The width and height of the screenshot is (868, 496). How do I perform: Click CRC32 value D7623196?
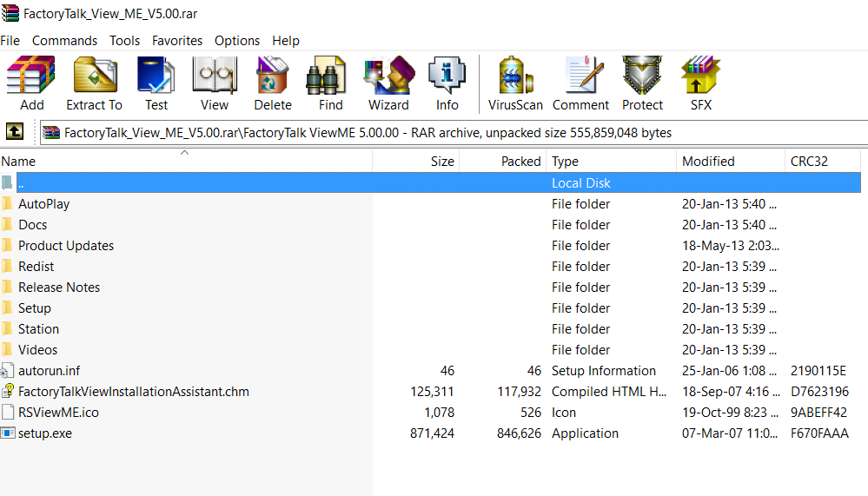pos(819,392)
